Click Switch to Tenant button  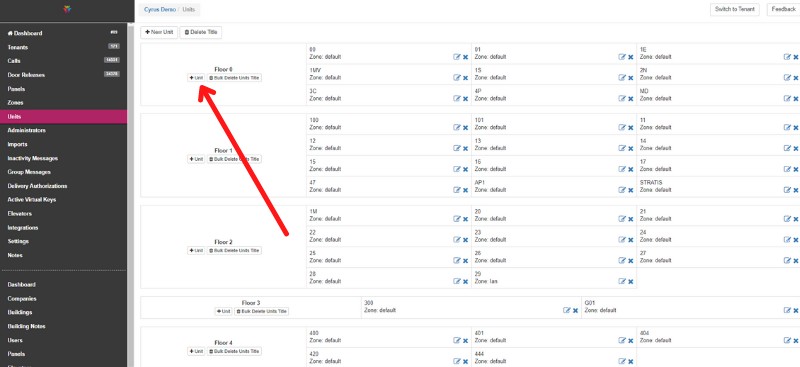pyautogui.click(x=735, y=9)
